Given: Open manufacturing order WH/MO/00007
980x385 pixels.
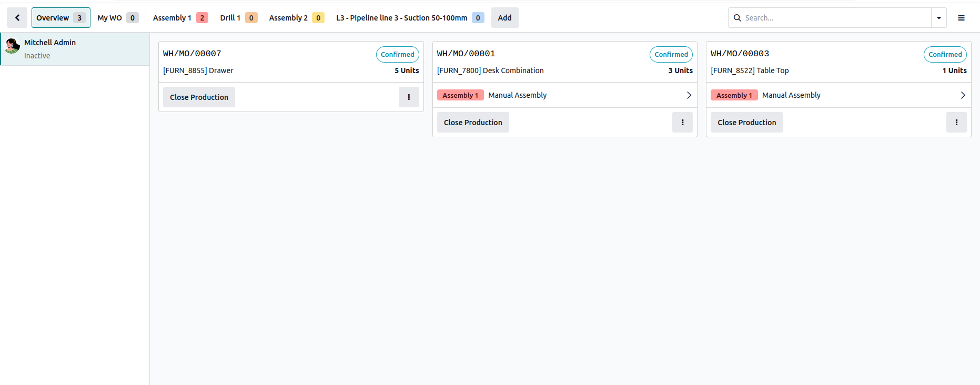Looking at the screenshot, I should pyautogui.click(x=192, y=54).
